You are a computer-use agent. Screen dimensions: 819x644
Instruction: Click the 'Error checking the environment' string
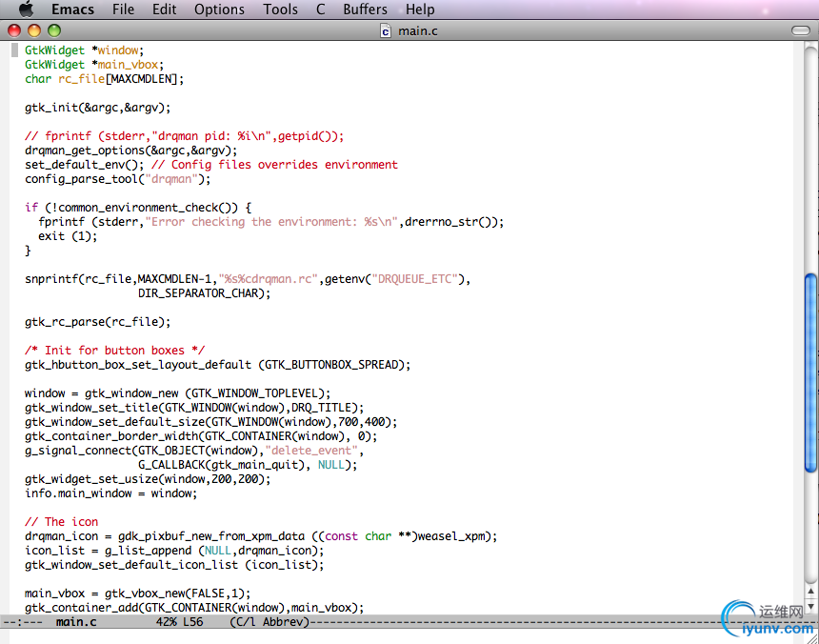pos(271,222)
